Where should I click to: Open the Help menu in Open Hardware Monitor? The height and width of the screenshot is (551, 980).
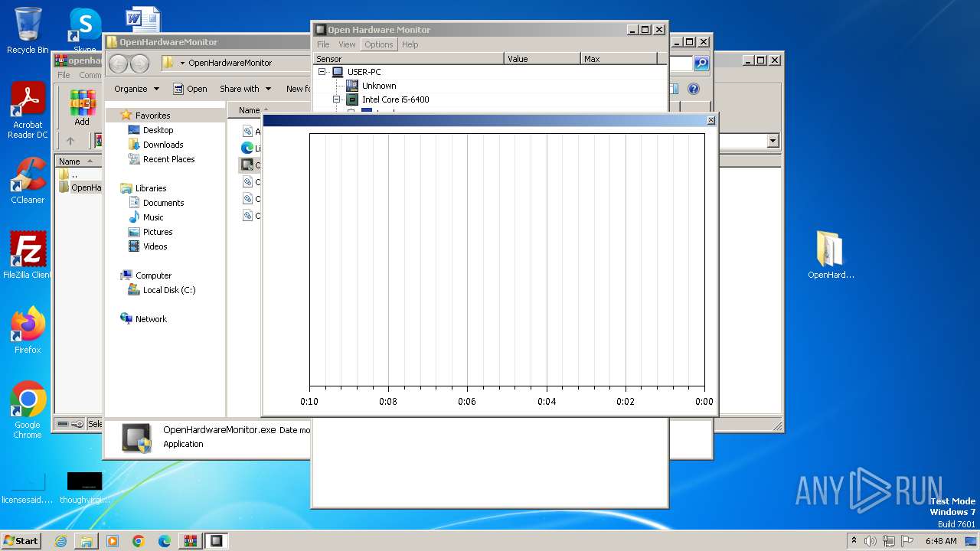[x=410, y=44]
